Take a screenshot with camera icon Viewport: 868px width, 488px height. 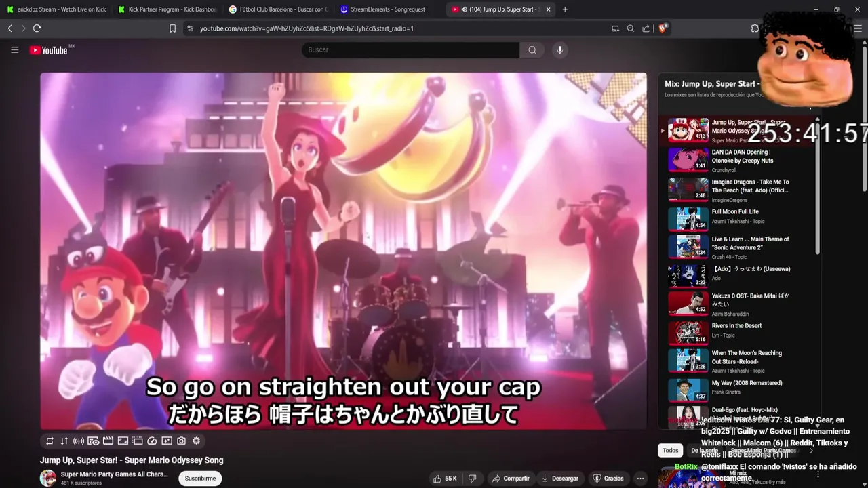[x=181, y=441]
